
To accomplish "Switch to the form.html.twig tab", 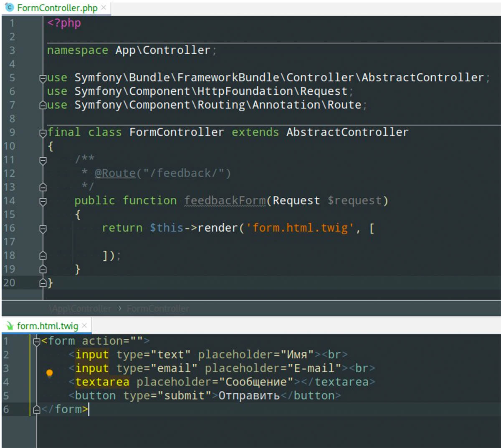I will click(48, 326).
